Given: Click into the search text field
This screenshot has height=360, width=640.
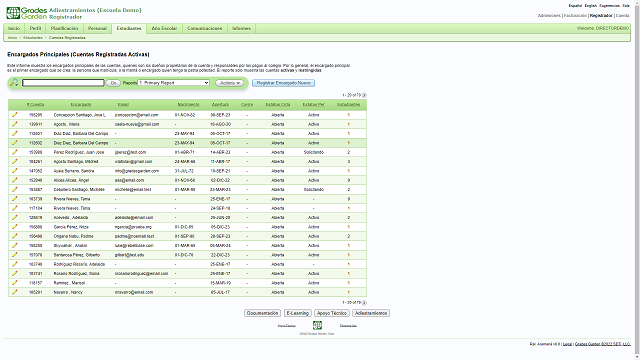Looking at the screenshot, I should pos(63,83).
